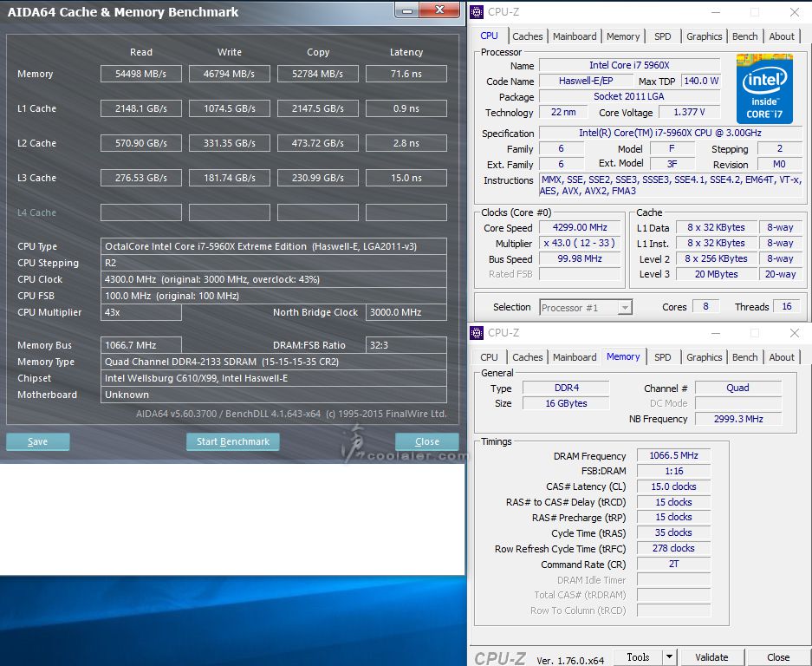Screen dimensions: 812x666
Task: Click Core Voltage value 1.377 V
Action: click(x=689, y=113)
